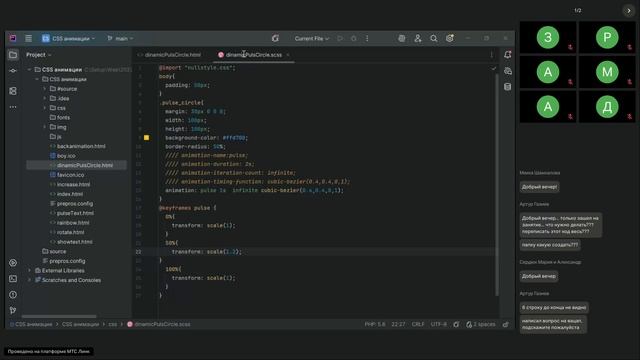640x360 pixels.
Task: Select favicon.ico file
Action: [x=70, y=175]
